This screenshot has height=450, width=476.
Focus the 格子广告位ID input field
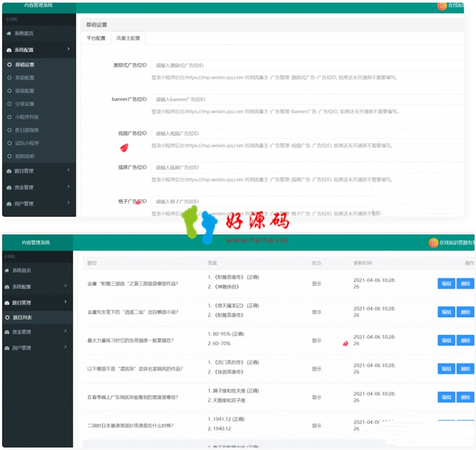[308, 202]
